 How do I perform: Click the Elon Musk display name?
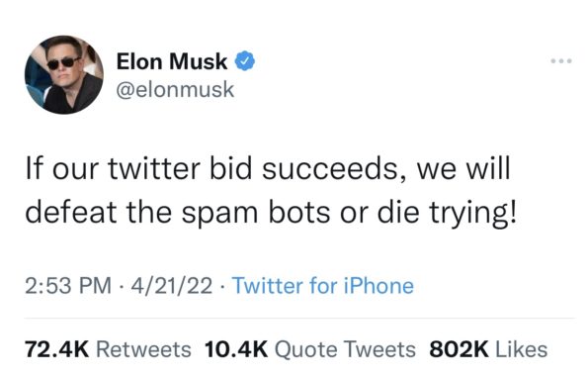click(172, 61)
